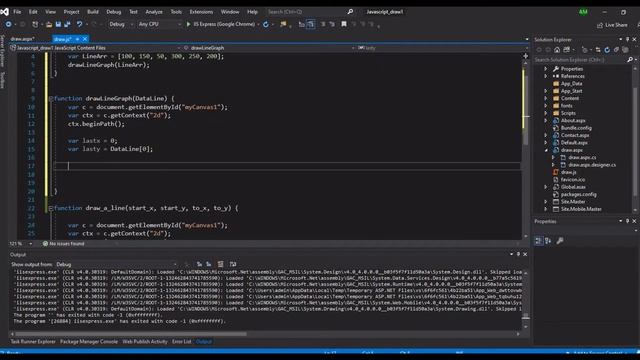Open the Extensions menu
The image size is (640, 360).
201,12
